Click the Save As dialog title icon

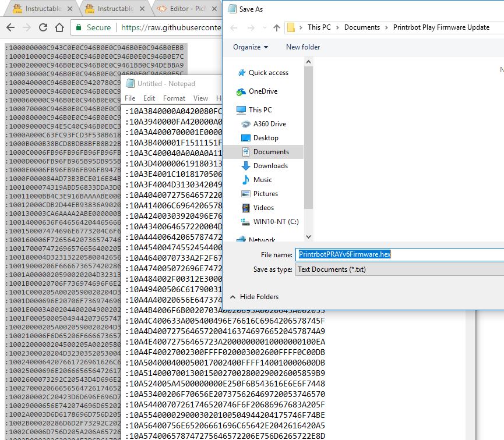pos(232,9)
